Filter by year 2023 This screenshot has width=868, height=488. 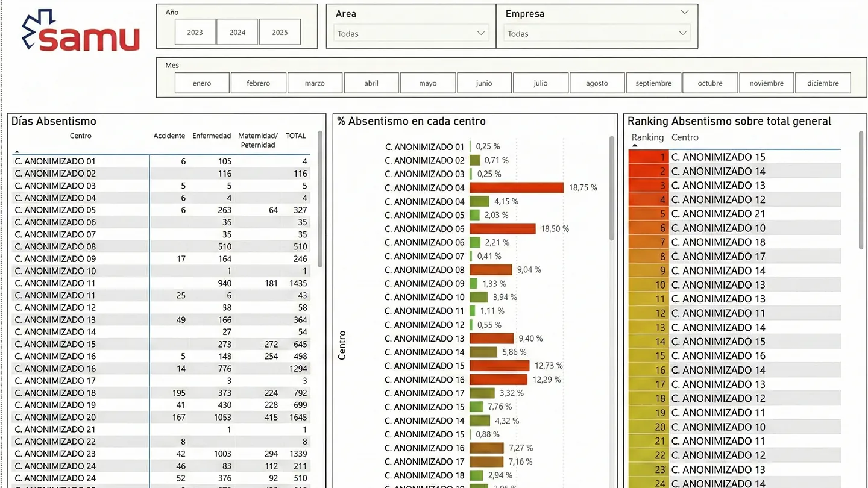(195, 32)
